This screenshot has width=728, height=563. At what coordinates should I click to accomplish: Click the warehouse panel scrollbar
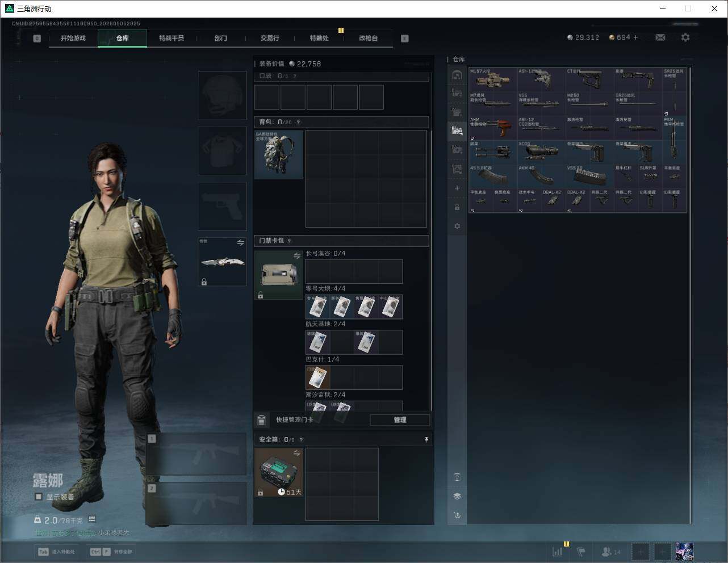[x=691, y=295]
